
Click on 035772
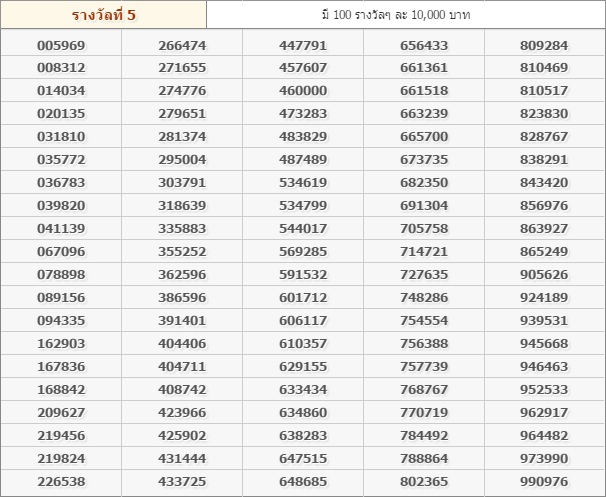coord(61,160)
